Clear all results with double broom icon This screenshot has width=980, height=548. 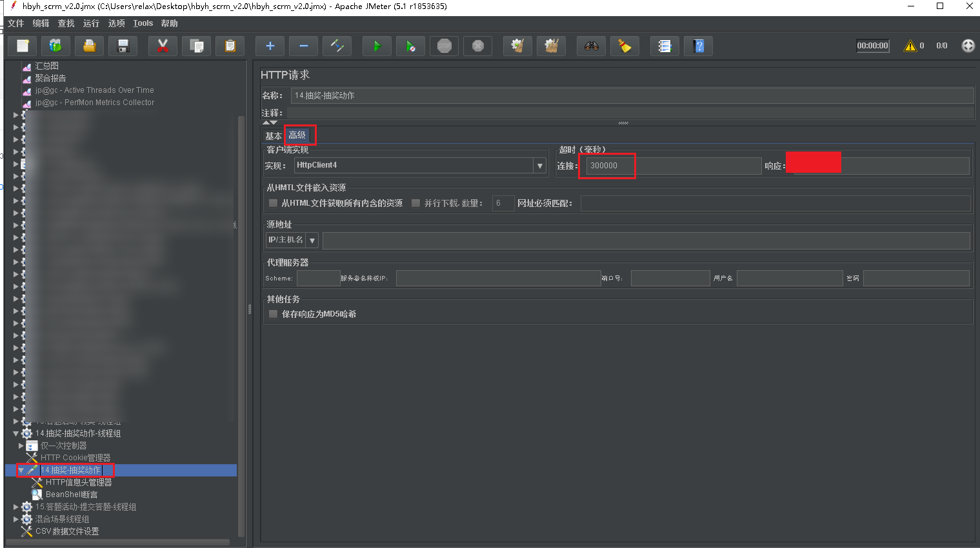pos(551,46)
